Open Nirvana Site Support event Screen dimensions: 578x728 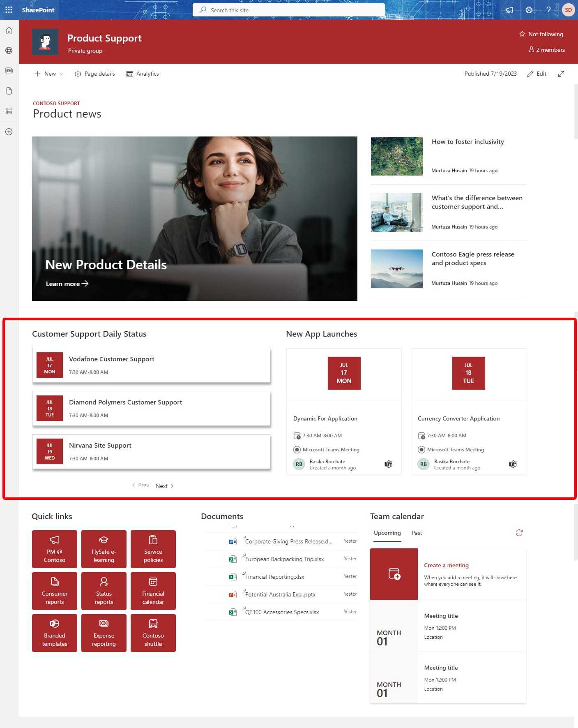tap(151, 452)
